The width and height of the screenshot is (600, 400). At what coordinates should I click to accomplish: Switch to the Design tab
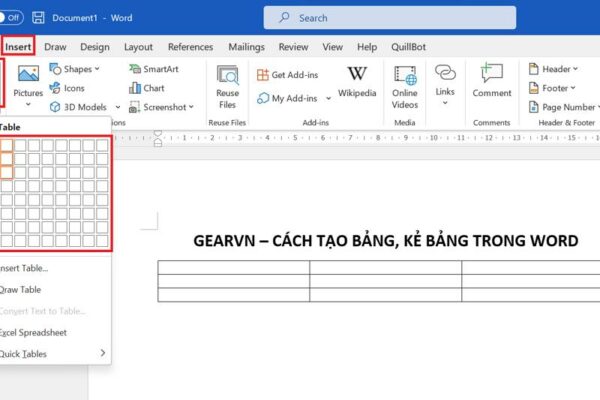95,47
